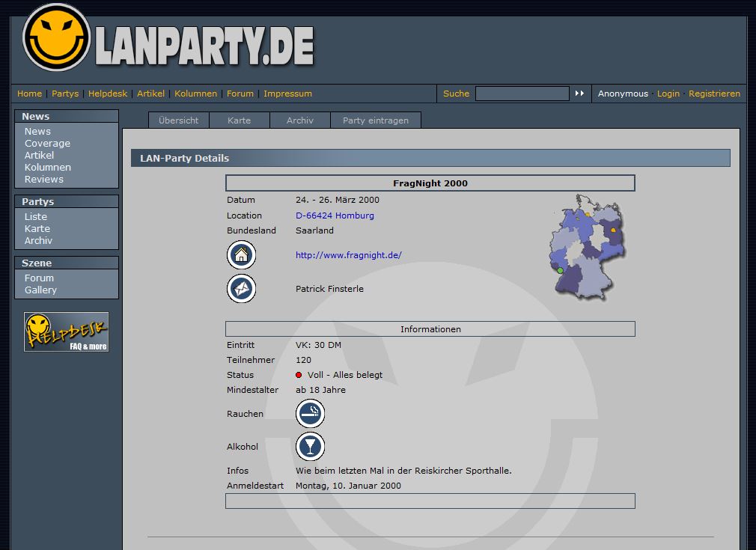The height and width of the screenshot is (550, 756).
Task: Open Gallery in the Szene sidebar
Action: tap(40, 290)
